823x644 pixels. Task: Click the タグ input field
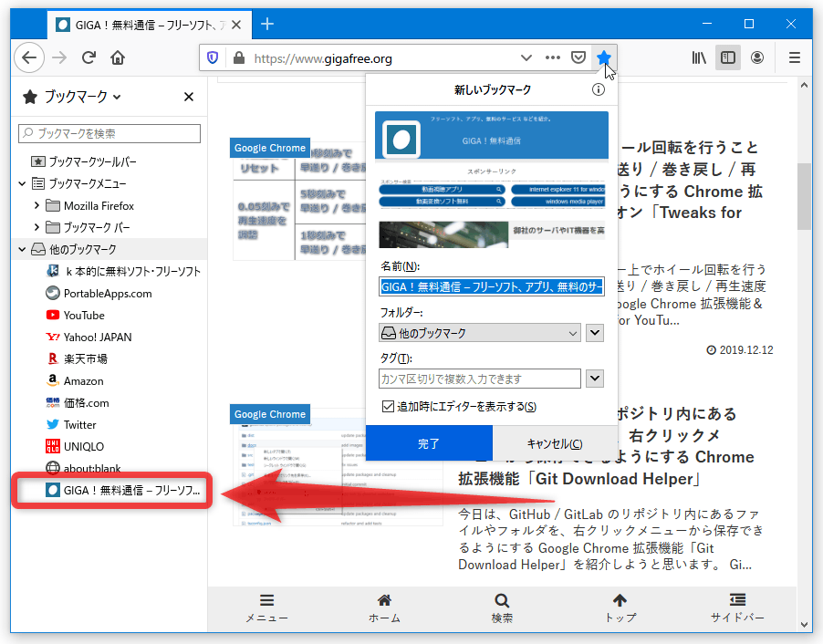click(x=479, y=379)
